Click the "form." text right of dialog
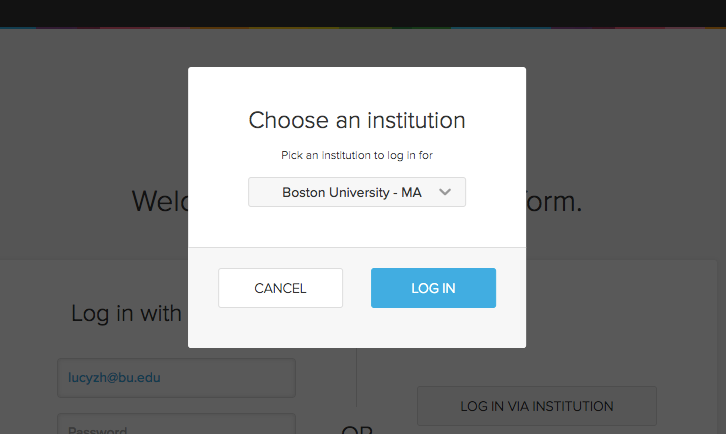The image size is (726, 434). click(555, 201)
